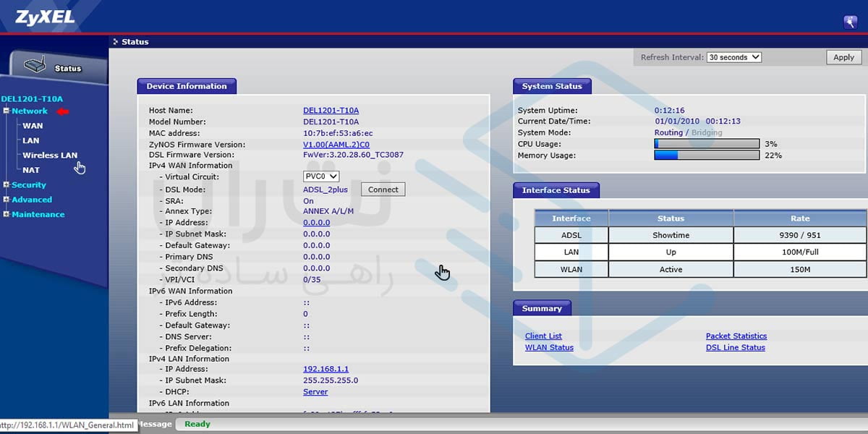Screen dimensions: 868x434
Task: Expand the Security menu section
Action: [7, 185]
